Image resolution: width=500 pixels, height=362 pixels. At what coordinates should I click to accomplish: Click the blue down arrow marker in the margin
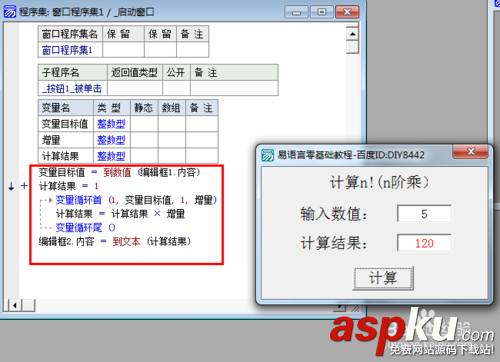pos(11,186)
